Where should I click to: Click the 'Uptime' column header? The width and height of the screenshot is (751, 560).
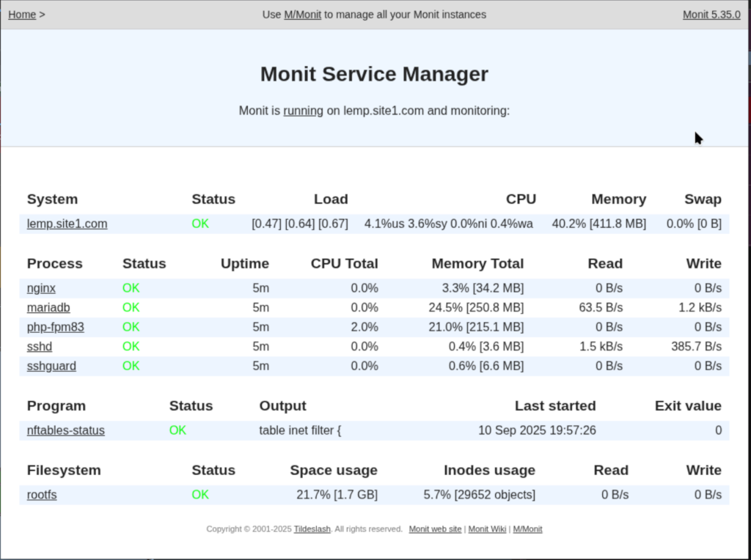pyautogui.click(x=245, y=264)
